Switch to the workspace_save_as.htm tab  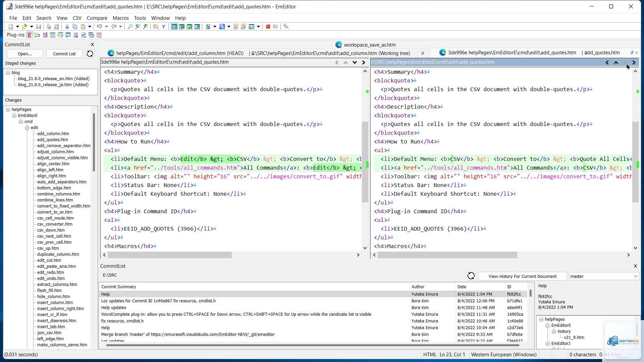[366, 45]
